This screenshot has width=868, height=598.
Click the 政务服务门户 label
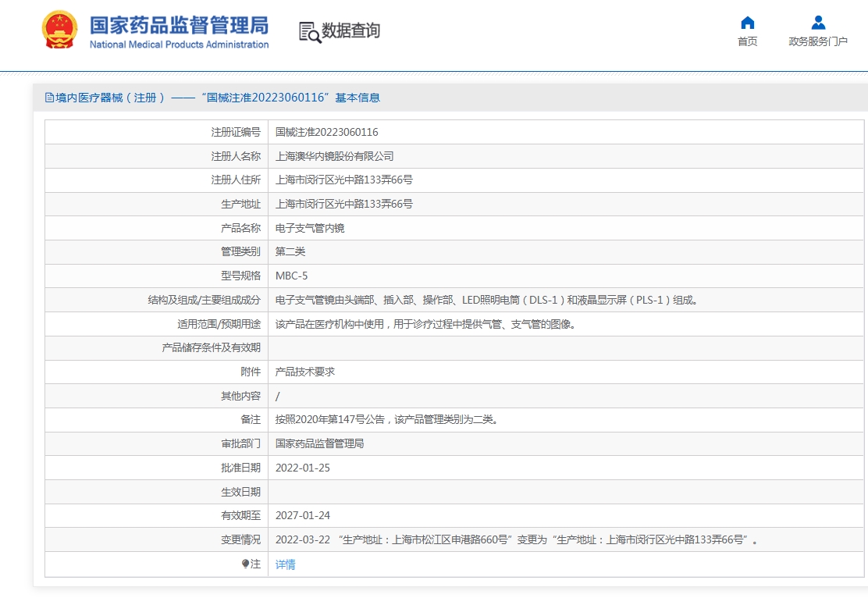(x=817, y=41)
